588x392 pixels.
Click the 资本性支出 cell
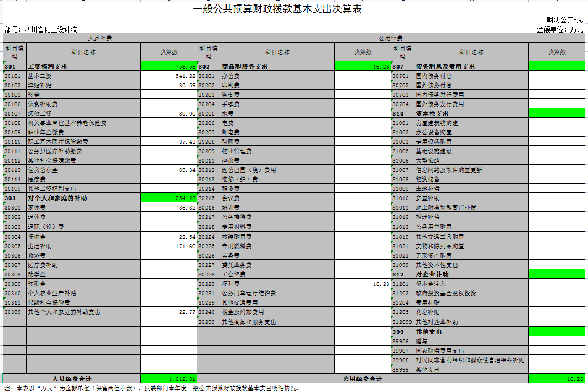click(x=471, y=113)
